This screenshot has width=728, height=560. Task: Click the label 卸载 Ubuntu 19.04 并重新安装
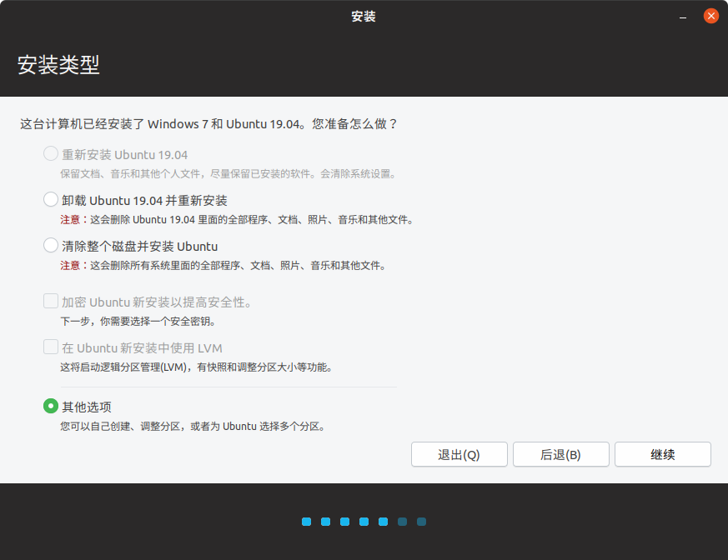click(144, 201)
